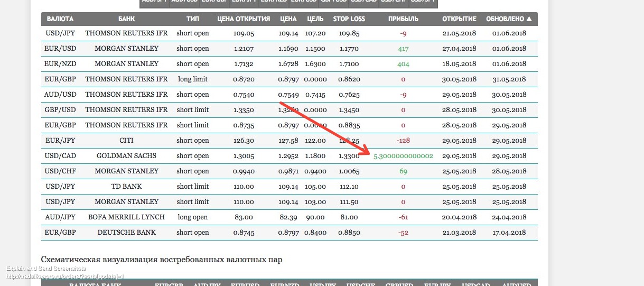Click the 'long open' type cell
Image resolution: width=644 pixels, height=286 pixels.
[193, 217]
